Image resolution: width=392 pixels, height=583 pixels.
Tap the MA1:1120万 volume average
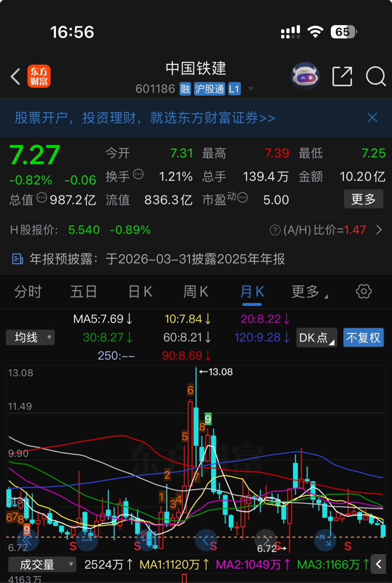point(175,565)
